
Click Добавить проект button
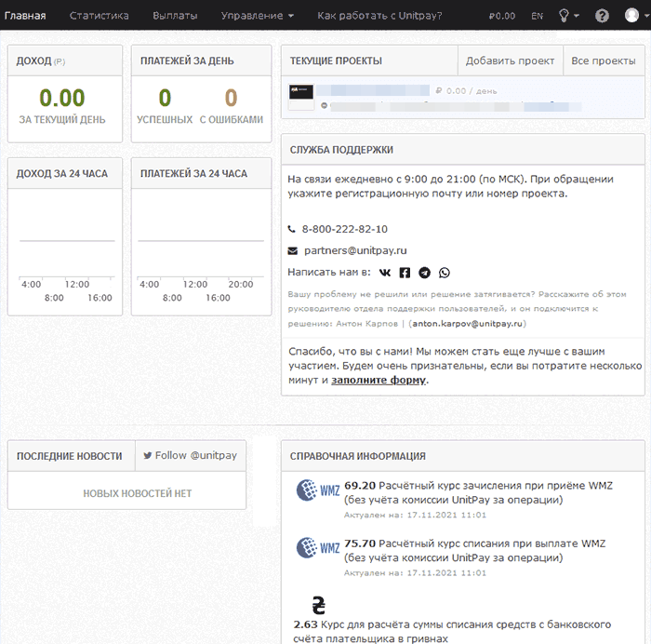pyautogui.click(x=510, y=61)
